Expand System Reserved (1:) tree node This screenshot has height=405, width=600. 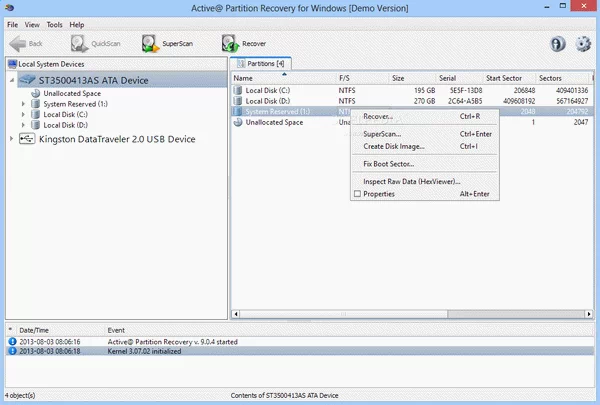(x=23, y=103)
